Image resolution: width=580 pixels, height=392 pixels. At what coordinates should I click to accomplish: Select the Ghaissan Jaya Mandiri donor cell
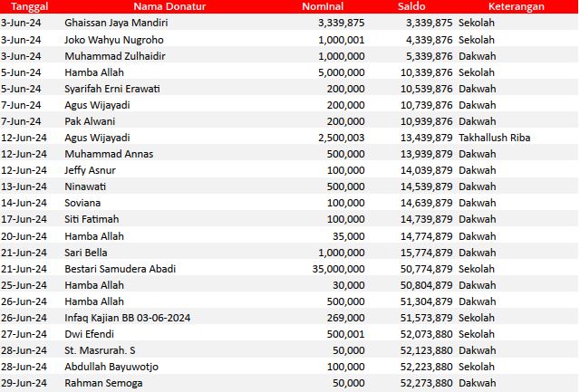coord(116,23)
